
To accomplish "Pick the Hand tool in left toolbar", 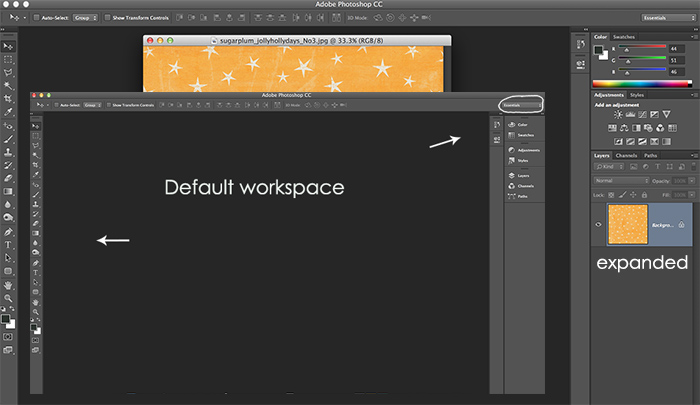I will (9, 283).
